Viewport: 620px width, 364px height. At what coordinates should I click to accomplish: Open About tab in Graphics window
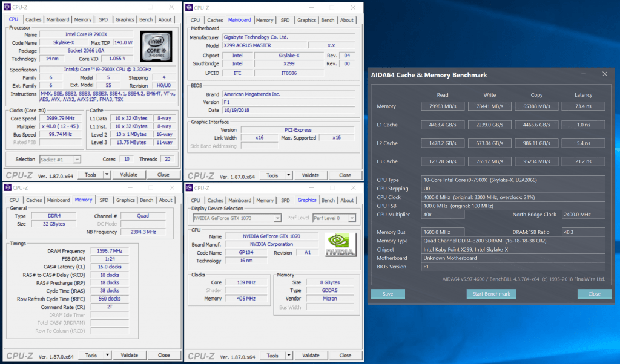click(x=347, y=200)
